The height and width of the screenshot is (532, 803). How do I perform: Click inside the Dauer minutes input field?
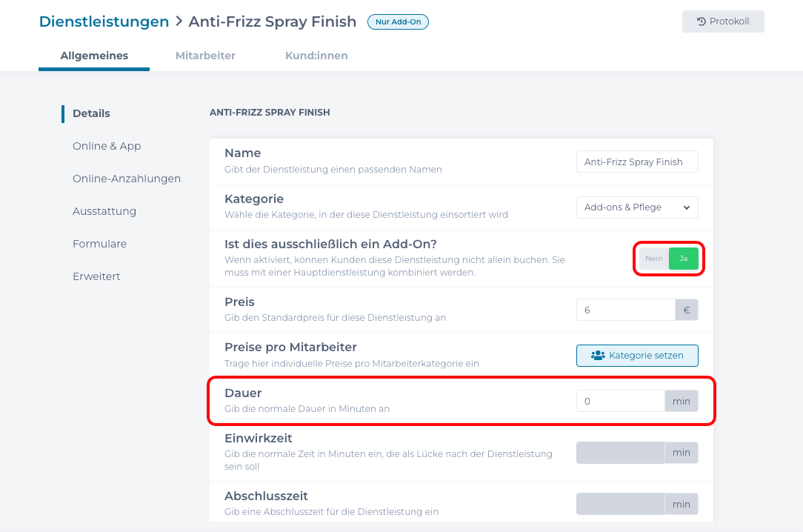pos(620,400)
